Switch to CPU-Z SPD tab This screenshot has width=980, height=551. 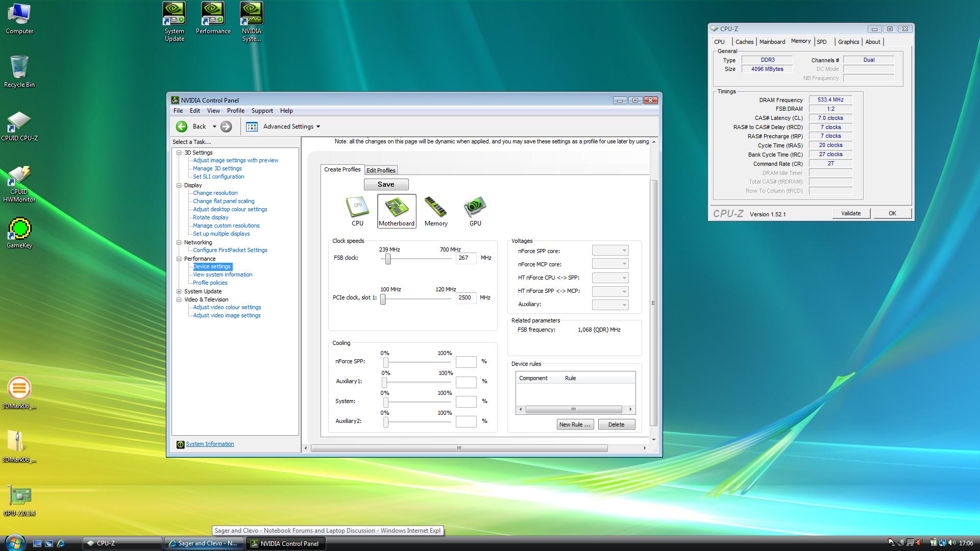click(x=822, y=42)
